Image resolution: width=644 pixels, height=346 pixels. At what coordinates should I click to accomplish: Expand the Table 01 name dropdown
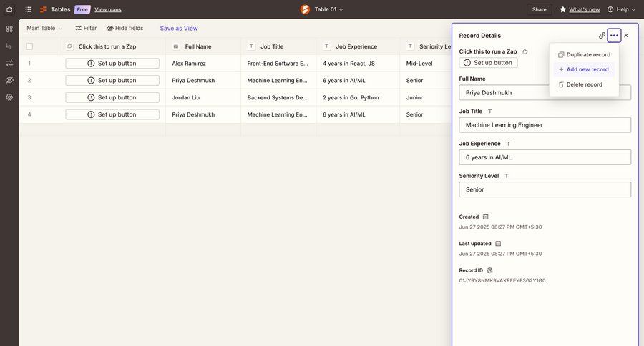(x=329, y=9)
